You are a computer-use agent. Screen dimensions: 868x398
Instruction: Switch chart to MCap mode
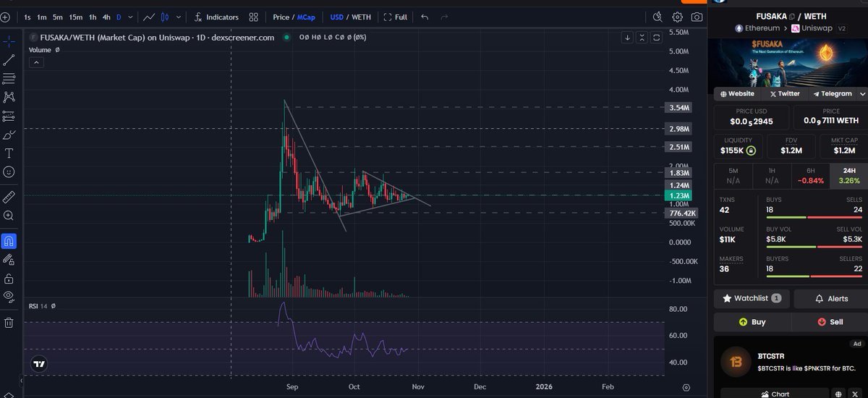306,17
